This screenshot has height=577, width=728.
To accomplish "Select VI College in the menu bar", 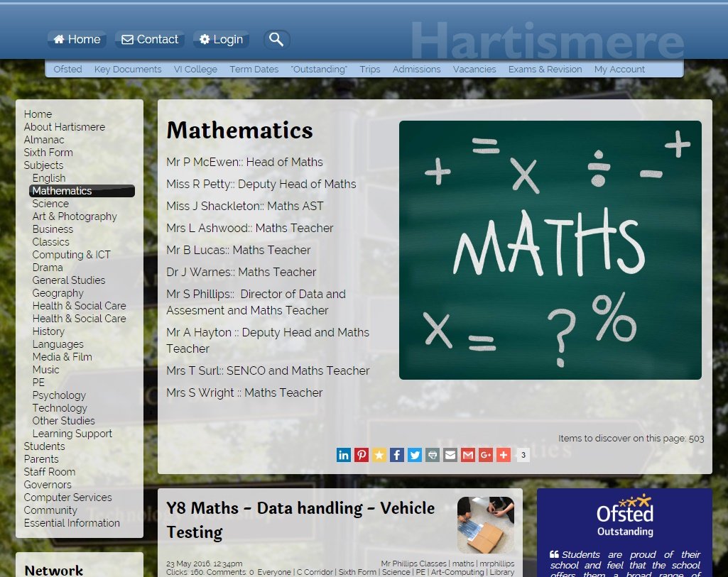I will 195,70.
